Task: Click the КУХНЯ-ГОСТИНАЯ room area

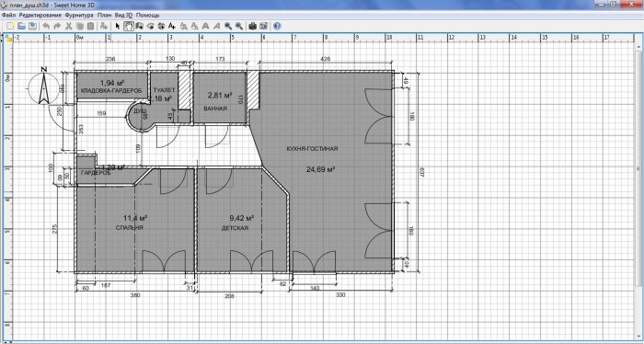Action: (312, 149)
